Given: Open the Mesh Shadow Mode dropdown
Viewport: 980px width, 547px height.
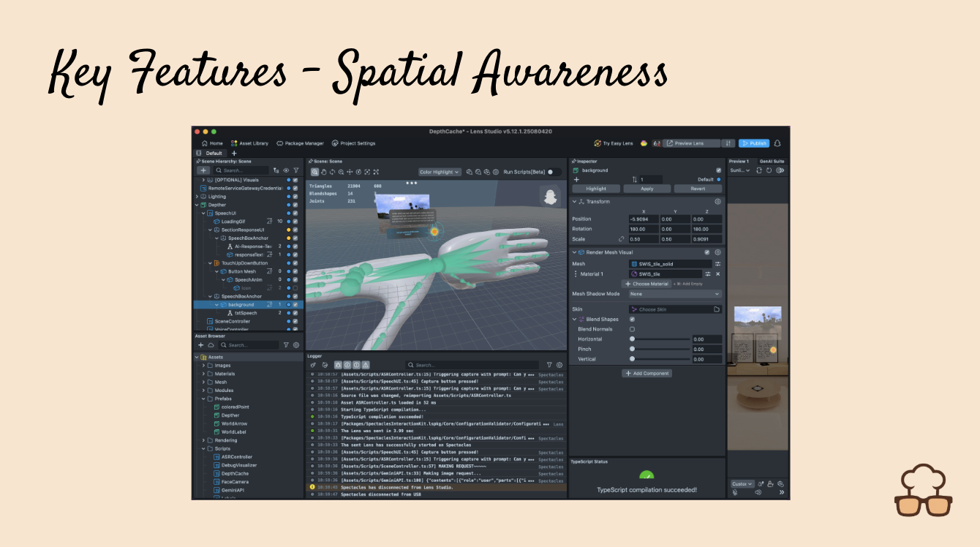Looking at the screenshot, I should click(675, 294).
